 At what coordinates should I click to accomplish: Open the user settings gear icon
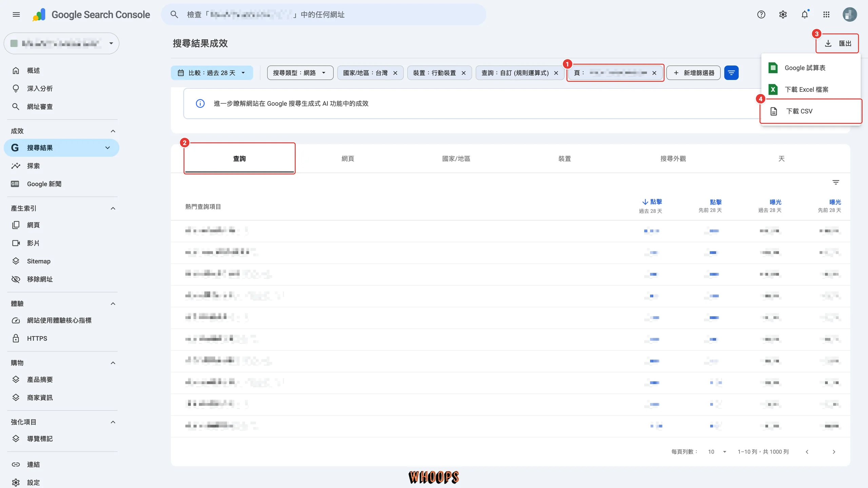point(783,15)
